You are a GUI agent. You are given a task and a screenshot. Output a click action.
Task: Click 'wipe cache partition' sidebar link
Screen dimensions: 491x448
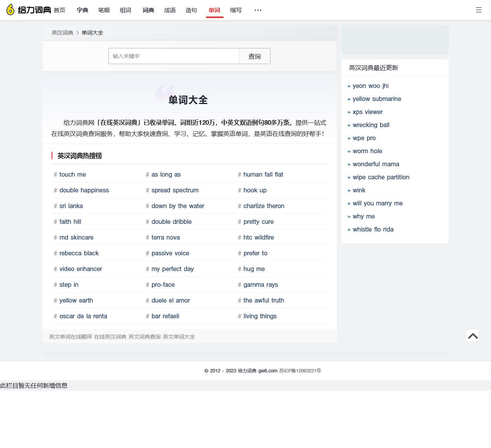[381, 177]
